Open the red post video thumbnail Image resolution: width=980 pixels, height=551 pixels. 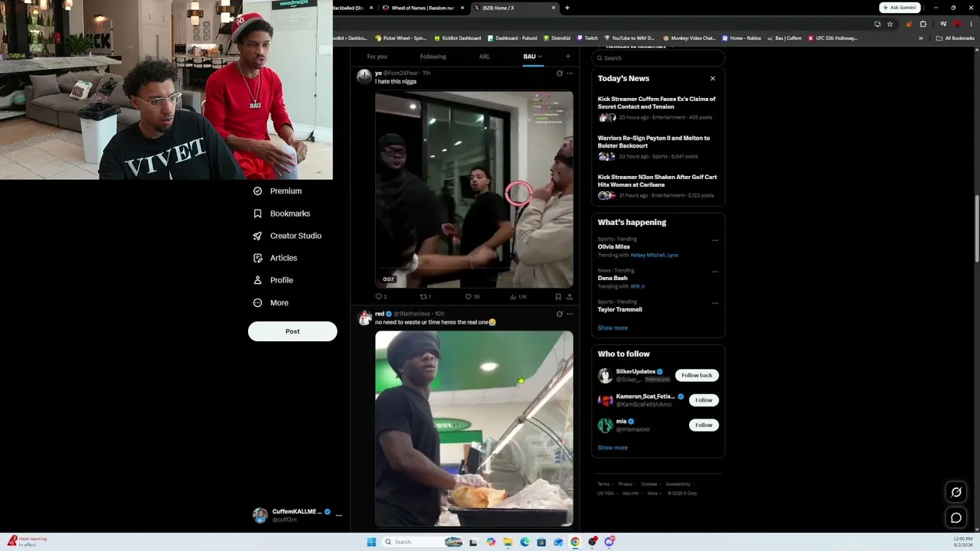pos(474,429)
